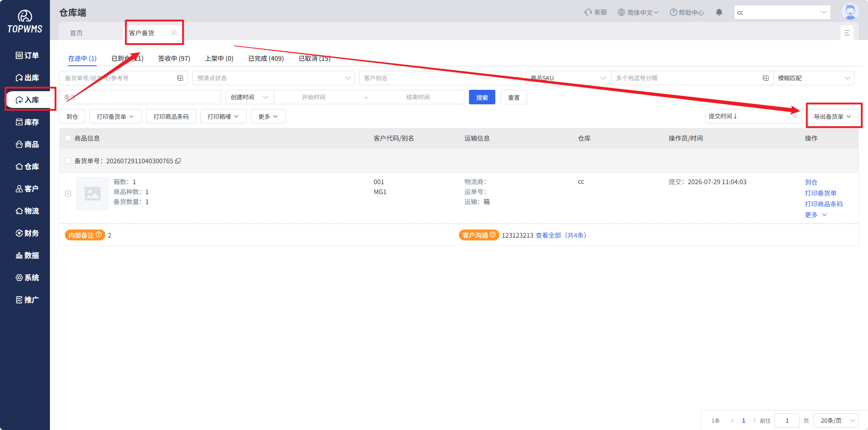Click the 结束时间 date field
The width and height of the screenshot is (868, 430).
418,97
